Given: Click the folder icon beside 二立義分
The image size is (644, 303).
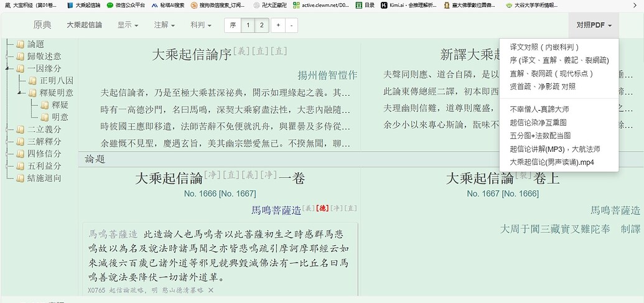Looking at the screenshot, I should point(20,130).
